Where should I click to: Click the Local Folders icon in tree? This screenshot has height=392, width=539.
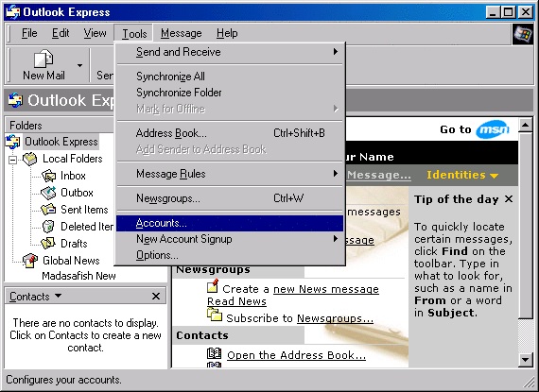point(30,159)
